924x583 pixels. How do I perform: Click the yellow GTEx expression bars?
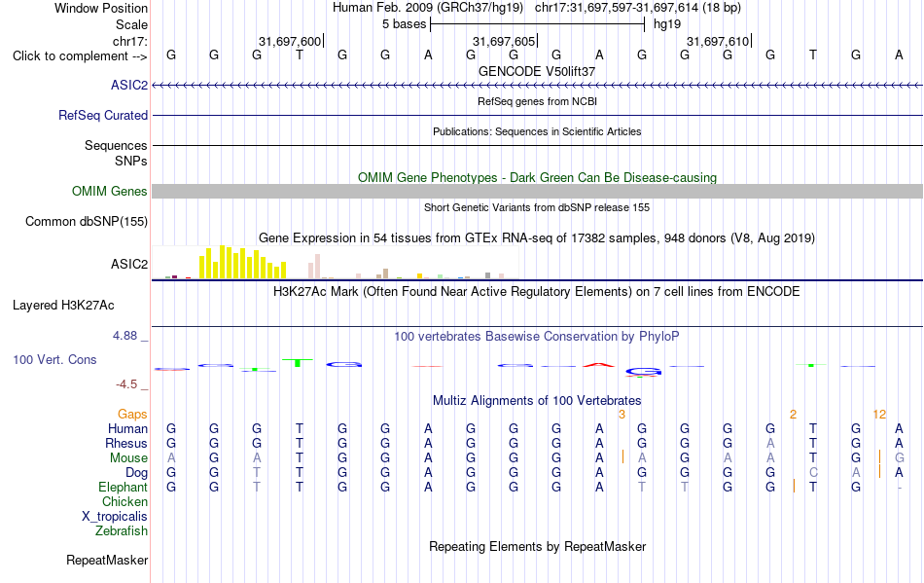pos(243,263)
